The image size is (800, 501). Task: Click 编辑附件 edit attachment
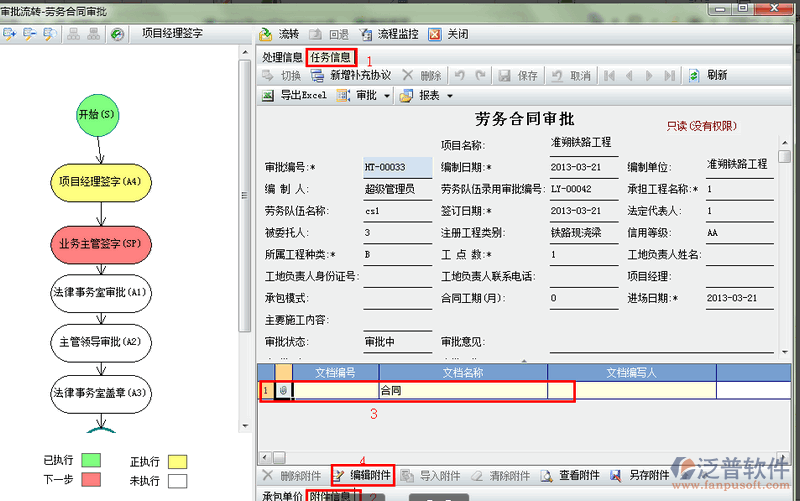pyautogui.click(x=362, y=475)
